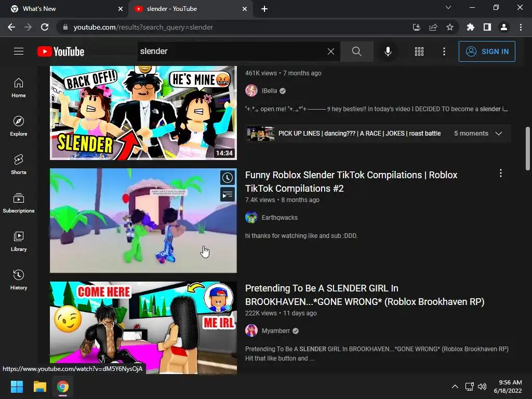532x399 pixels.
Task: Switch to the What's New tab
Action: [x=64, y=9]
